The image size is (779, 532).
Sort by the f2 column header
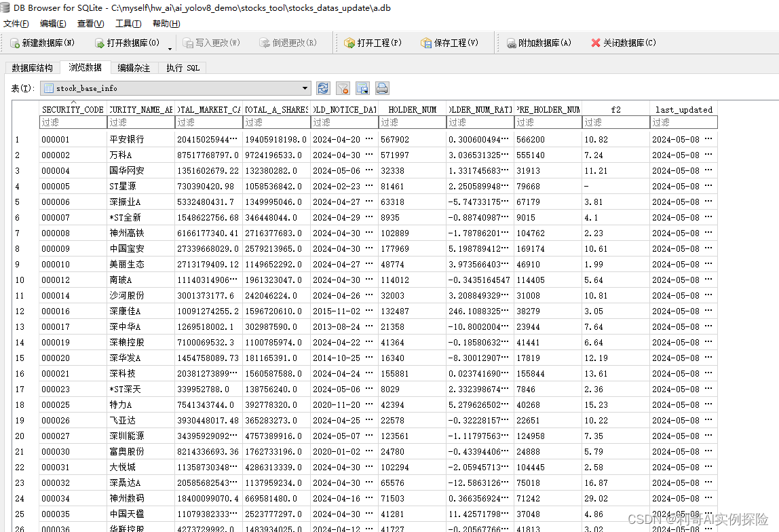click(615, 110)
